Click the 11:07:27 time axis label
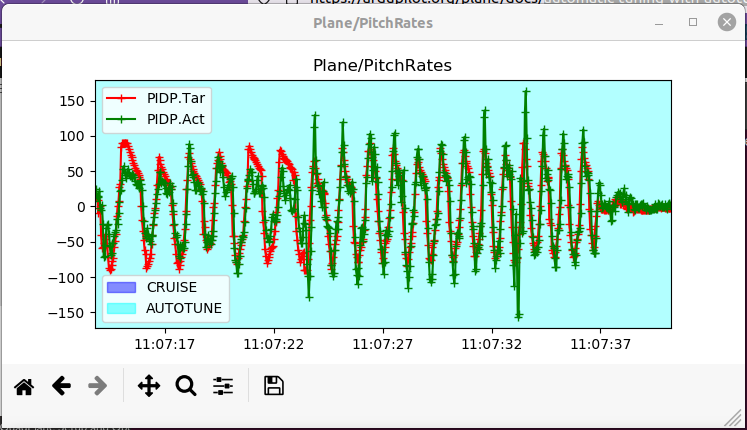The height and width of the screenshot is (430, 747). click(383, 344)
